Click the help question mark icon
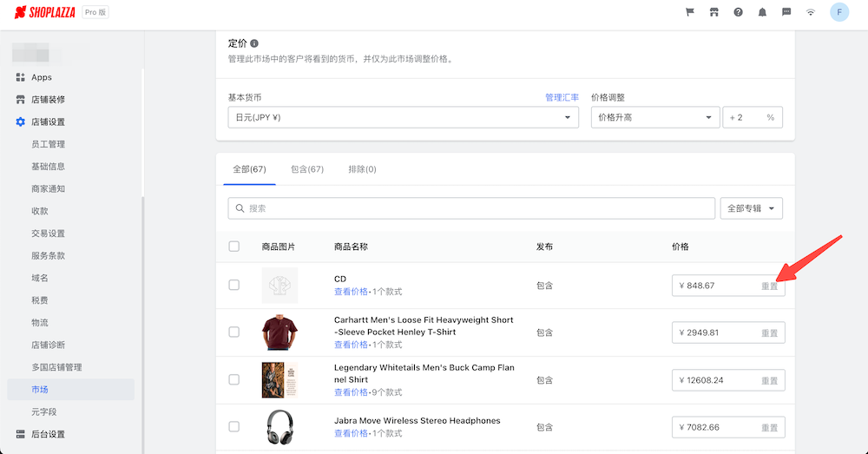This screenshot has height=454, width=868. [739, 12]
